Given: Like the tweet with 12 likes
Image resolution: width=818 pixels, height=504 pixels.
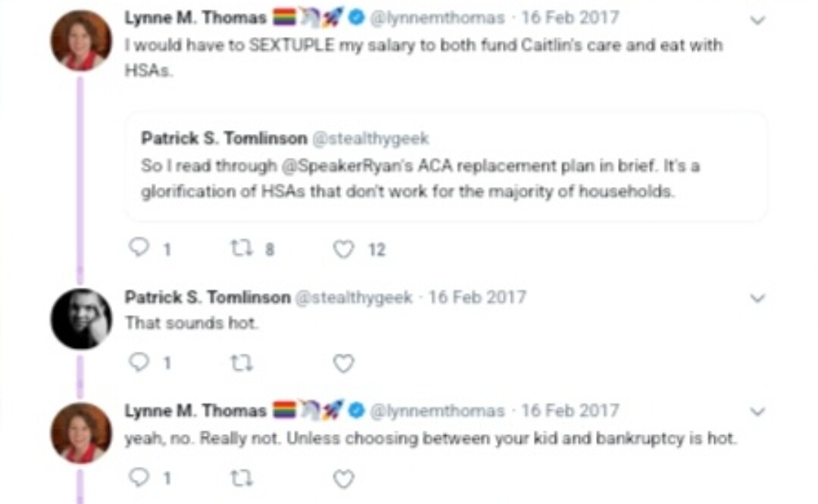Looking at the screenshot, I should click(344, 248).
